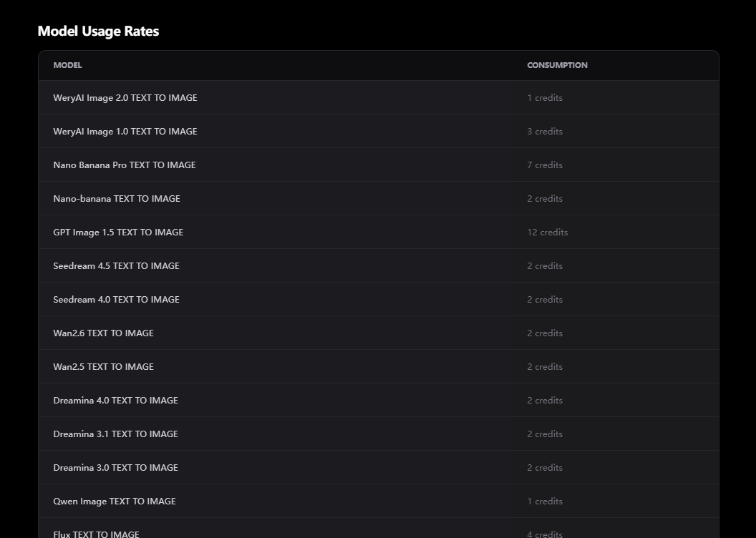Select the Wan2.5 TEXT TO IMAGE row
This screenshot has width=756, height=538.
pos(379,366)
